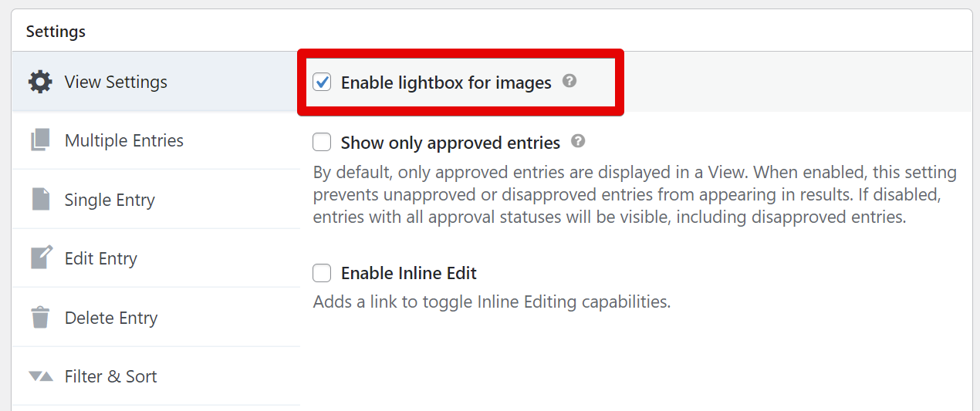Click the document icon for Single Entry
The height and width of the screenshot is (411, 980).
(40, 200)
